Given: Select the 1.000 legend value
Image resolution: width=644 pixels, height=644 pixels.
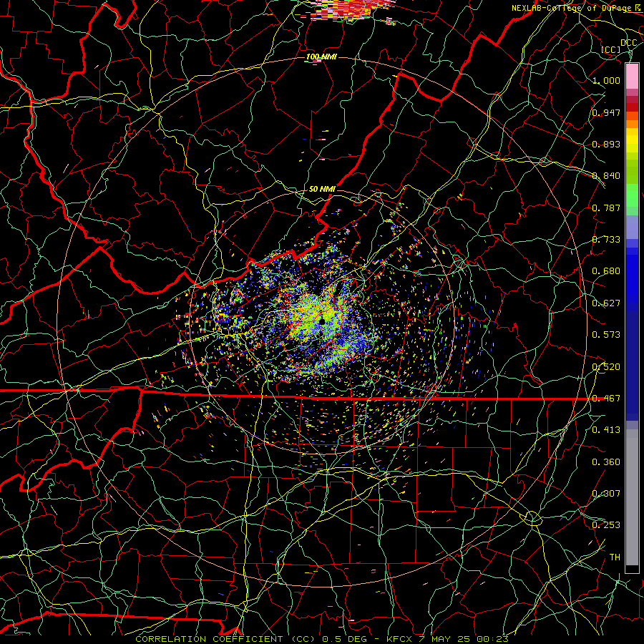Looking at the screenshot, I should tap(606, 80).
